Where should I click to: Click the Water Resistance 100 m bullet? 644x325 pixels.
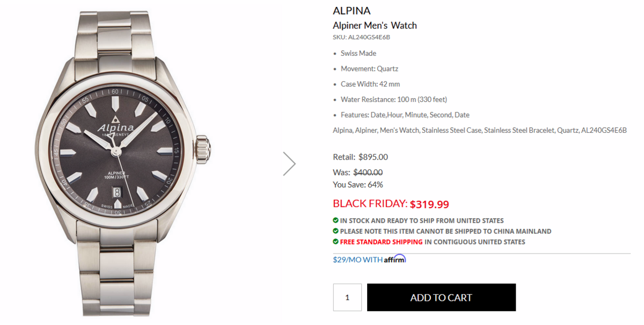(x=393, y=99)
